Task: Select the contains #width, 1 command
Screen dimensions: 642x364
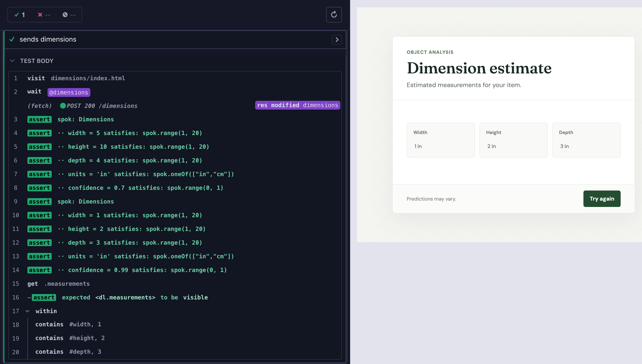Action: tap(175, 325)
